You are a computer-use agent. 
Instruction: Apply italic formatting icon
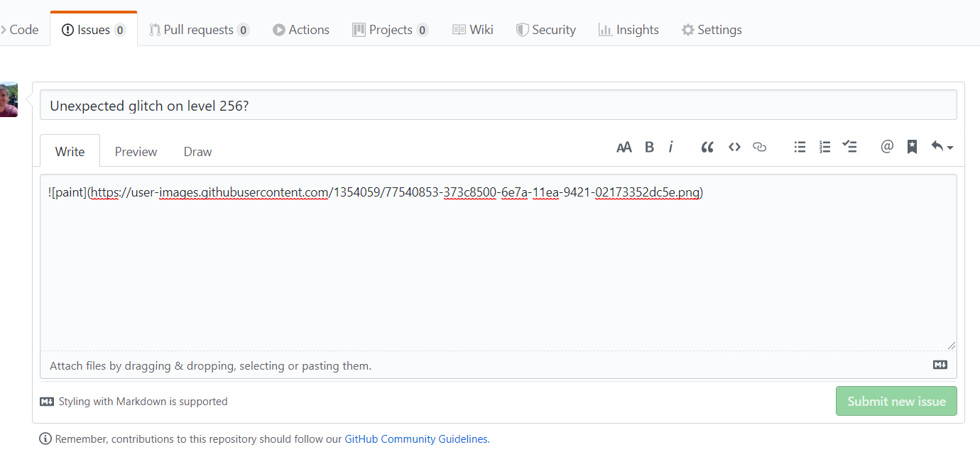tap(670, 148)
